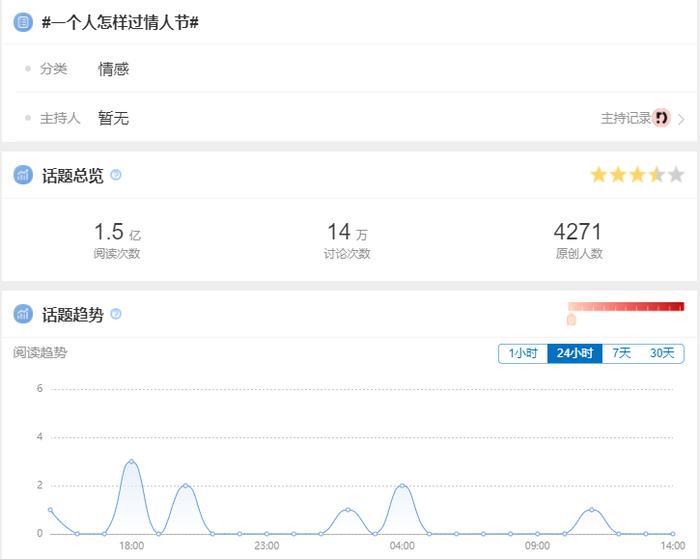Screen dimensions: 700x559
Task: Click the 话题总览 chart icon
Action: 23,175
